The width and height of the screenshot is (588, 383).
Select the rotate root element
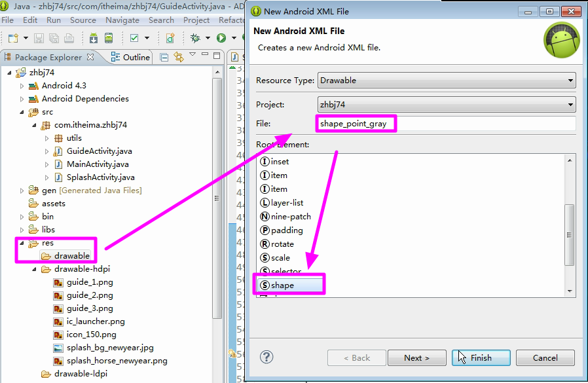(282, 244)
